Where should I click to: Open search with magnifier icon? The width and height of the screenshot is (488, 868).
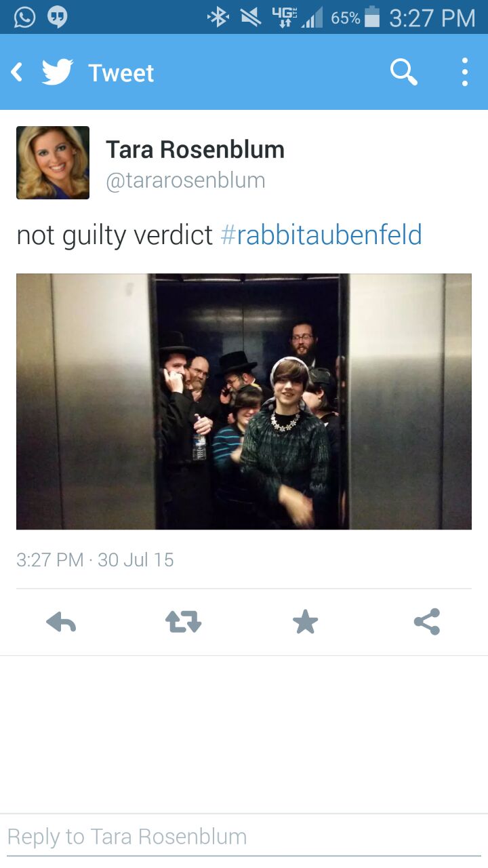click(404, 72)
